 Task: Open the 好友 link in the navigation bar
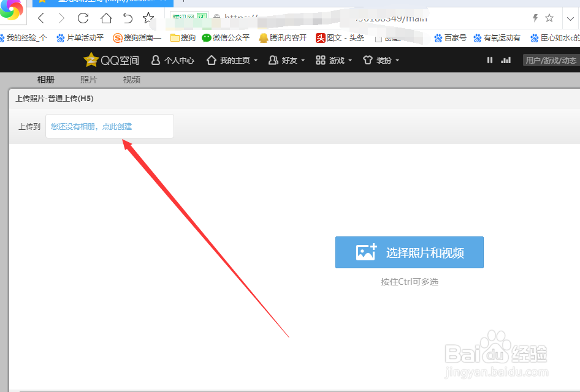[286, 60]
